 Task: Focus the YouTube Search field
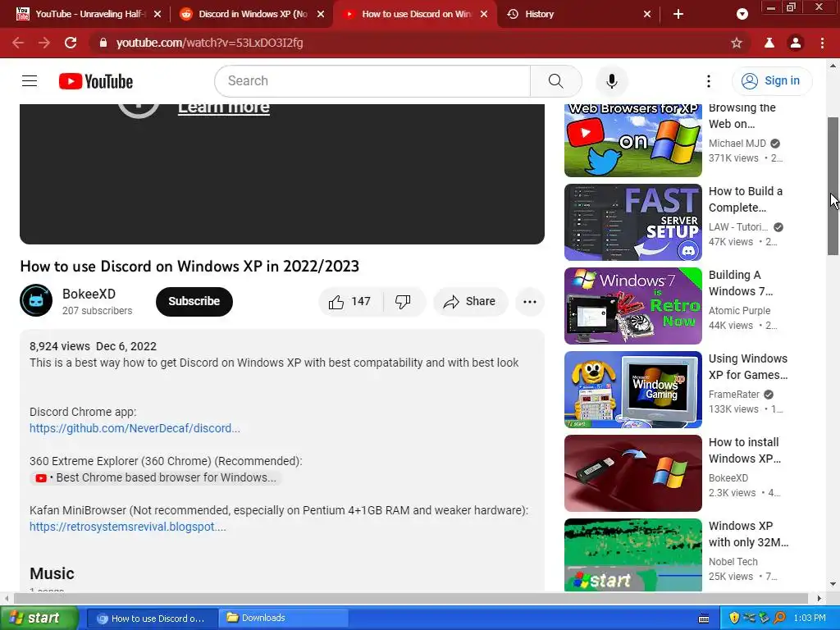coord(372,81)
